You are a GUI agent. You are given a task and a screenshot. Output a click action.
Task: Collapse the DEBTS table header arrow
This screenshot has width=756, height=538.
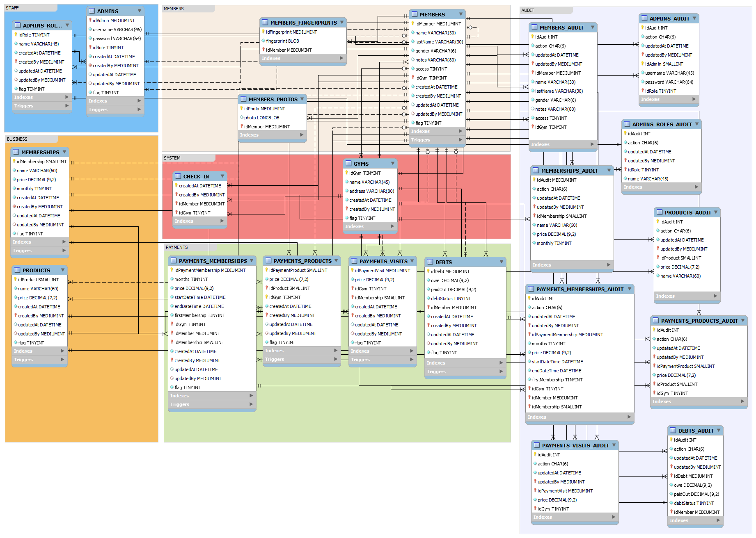tap(502, 262)
